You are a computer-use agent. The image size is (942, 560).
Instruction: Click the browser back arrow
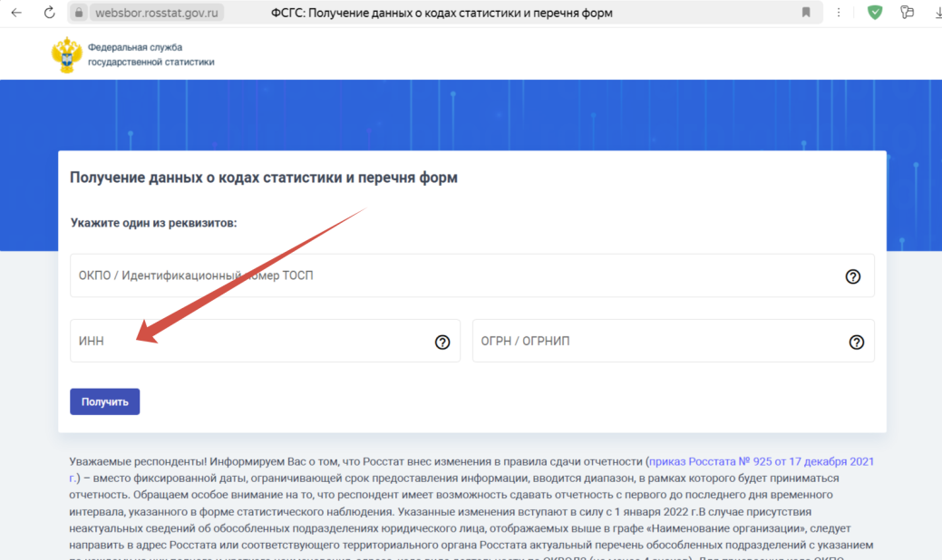point(15,13)
